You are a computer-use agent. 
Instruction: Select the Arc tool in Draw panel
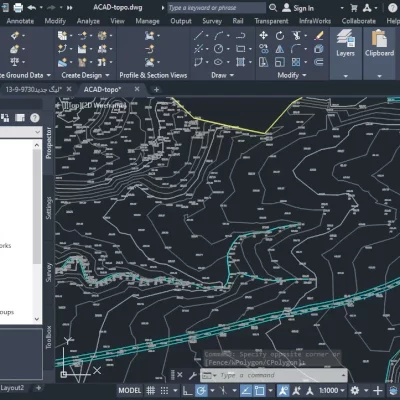coord(219,35)
